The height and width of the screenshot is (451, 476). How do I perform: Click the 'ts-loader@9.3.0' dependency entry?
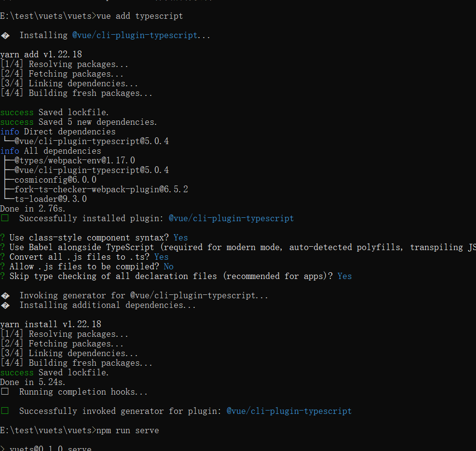pyautogui.click(x=50, y=199)
